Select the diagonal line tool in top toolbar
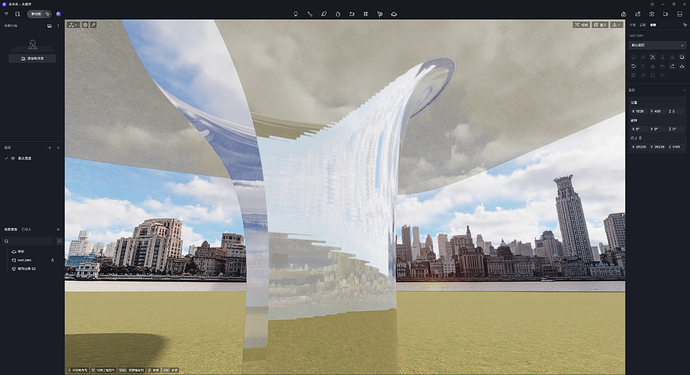This screenshot has width=690, height=375. point(310,14)
